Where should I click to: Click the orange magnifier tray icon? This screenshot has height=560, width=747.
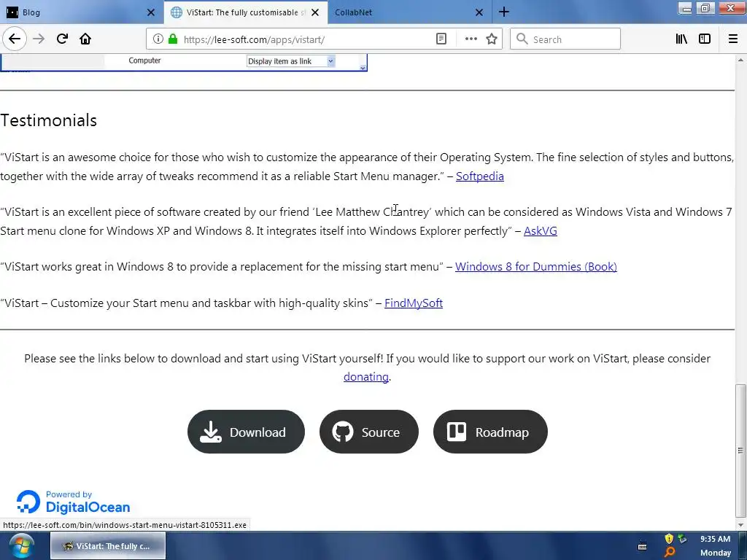[670, 552]
